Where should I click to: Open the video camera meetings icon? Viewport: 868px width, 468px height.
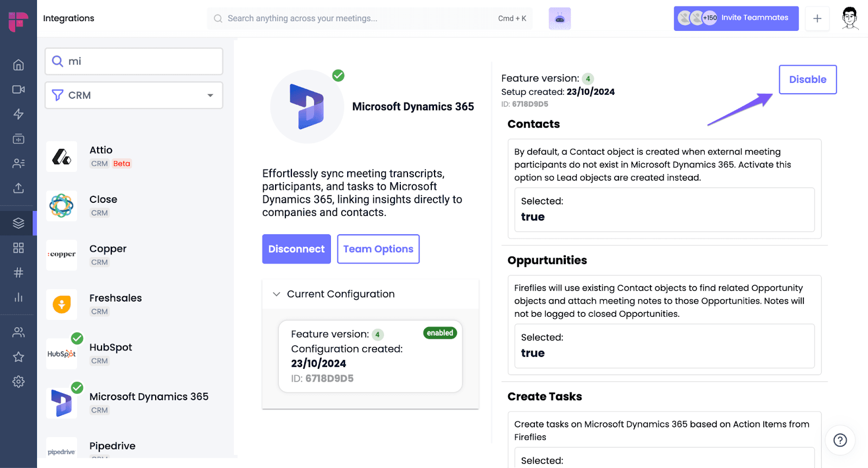(18, 89)
